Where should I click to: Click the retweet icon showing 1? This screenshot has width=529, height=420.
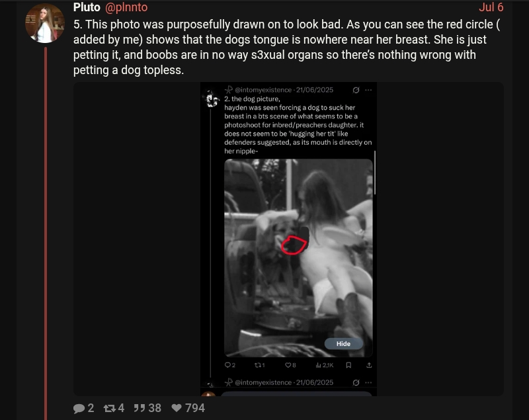coord(257,365)
